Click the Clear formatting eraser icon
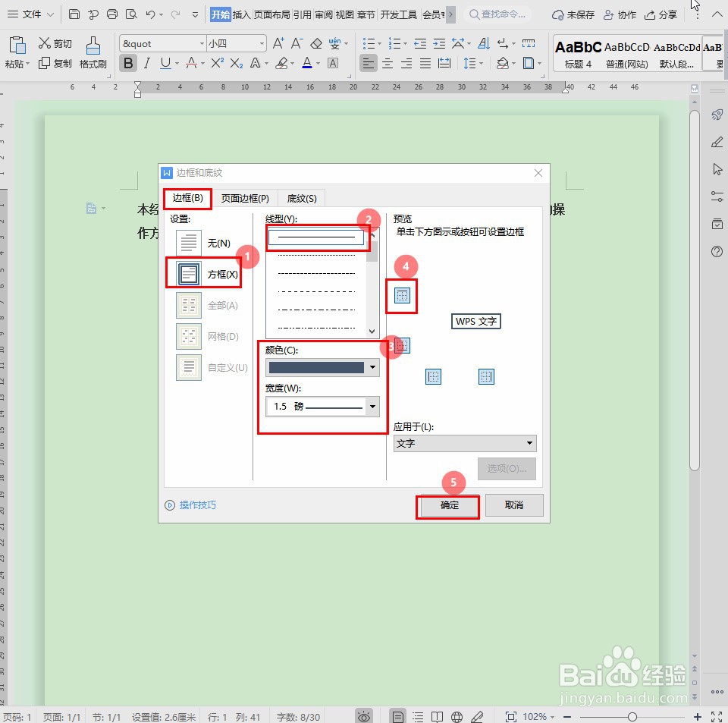Viewport: 728px width, 723px height. pyautogui.click(x=316, y=43)
